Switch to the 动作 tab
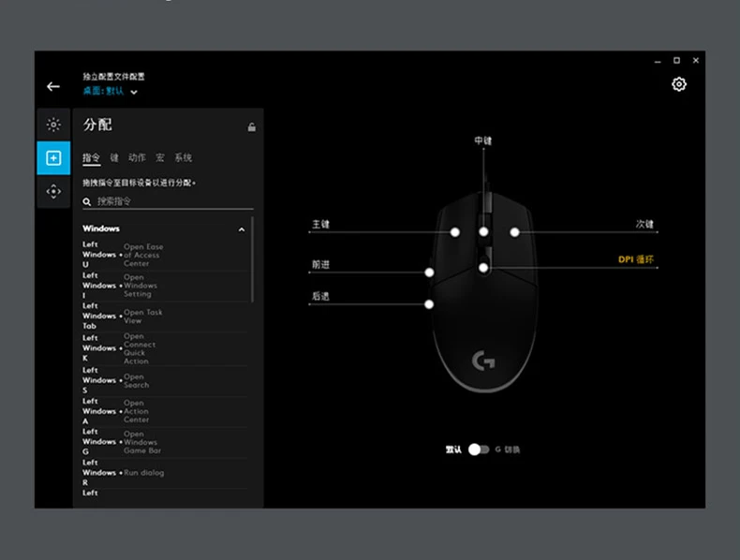Viewport: 740px width, 560px height. [x=137, y=157]
